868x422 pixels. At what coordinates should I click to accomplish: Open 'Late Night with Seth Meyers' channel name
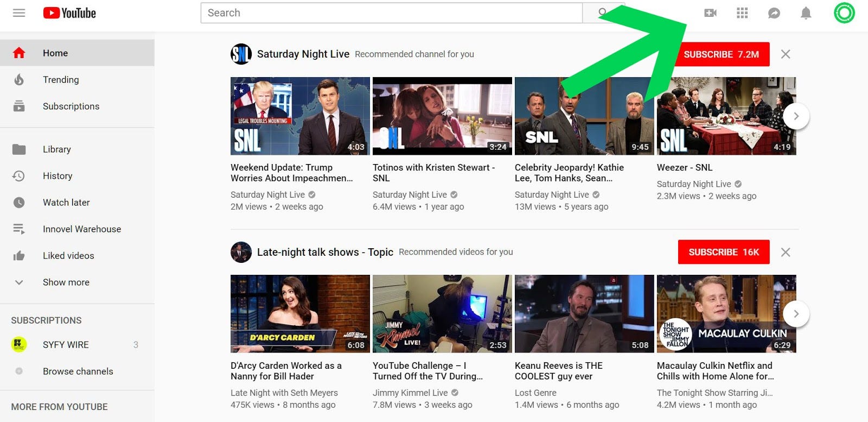tap(284, 393)
